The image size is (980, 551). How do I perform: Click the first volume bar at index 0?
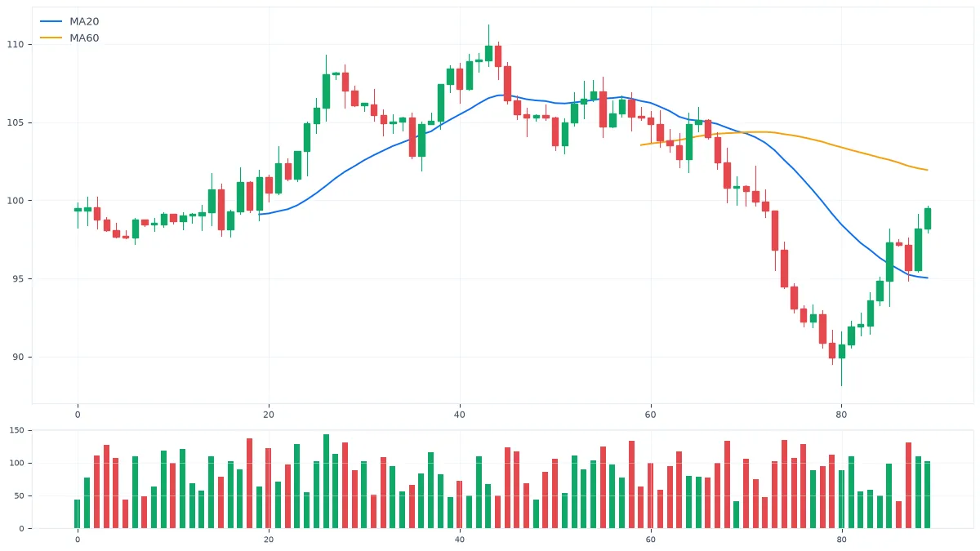[x=78, y=514]
